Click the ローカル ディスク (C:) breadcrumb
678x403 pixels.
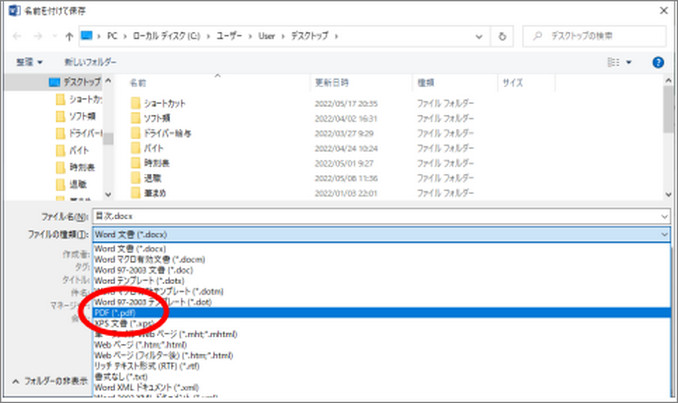tap(166, 36)
